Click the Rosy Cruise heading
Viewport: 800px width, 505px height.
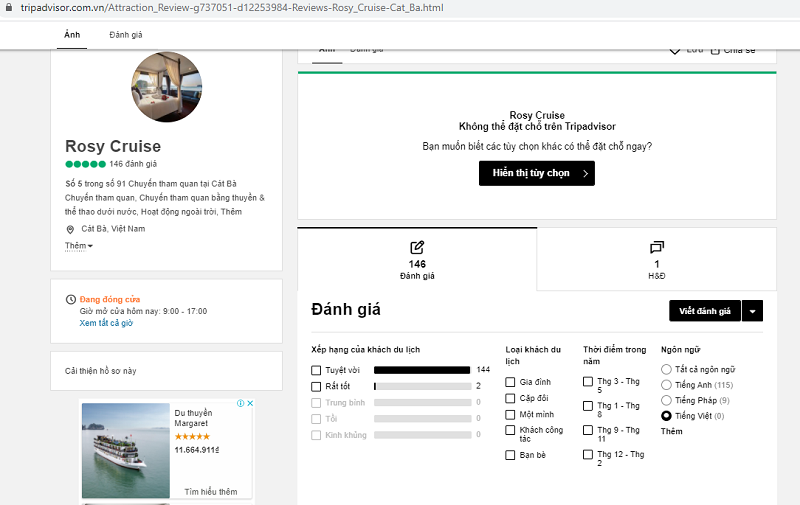113,146
